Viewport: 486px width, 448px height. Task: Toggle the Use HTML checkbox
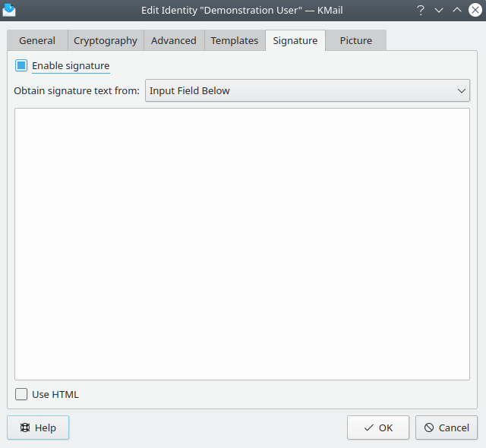click(x=21, y=394)
